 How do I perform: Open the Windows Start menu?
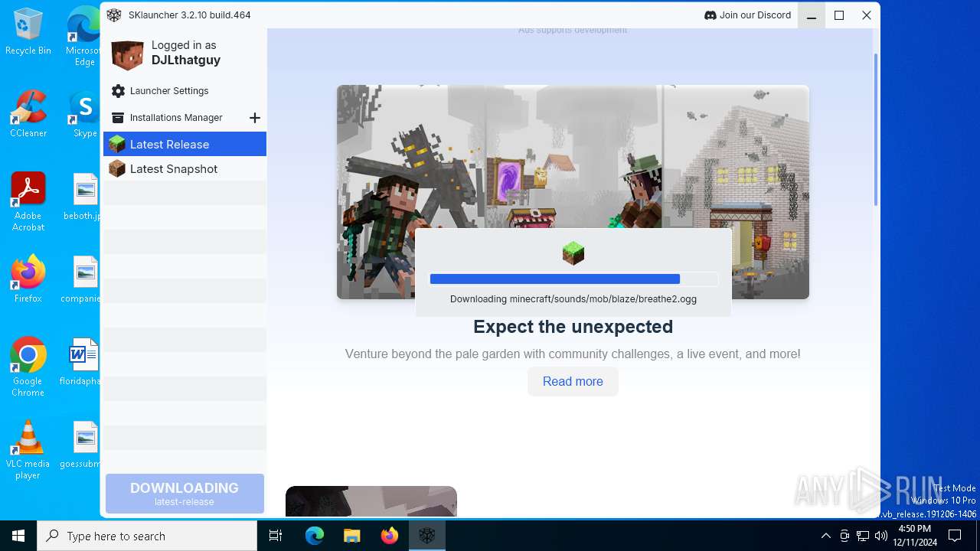coord(18,536)
